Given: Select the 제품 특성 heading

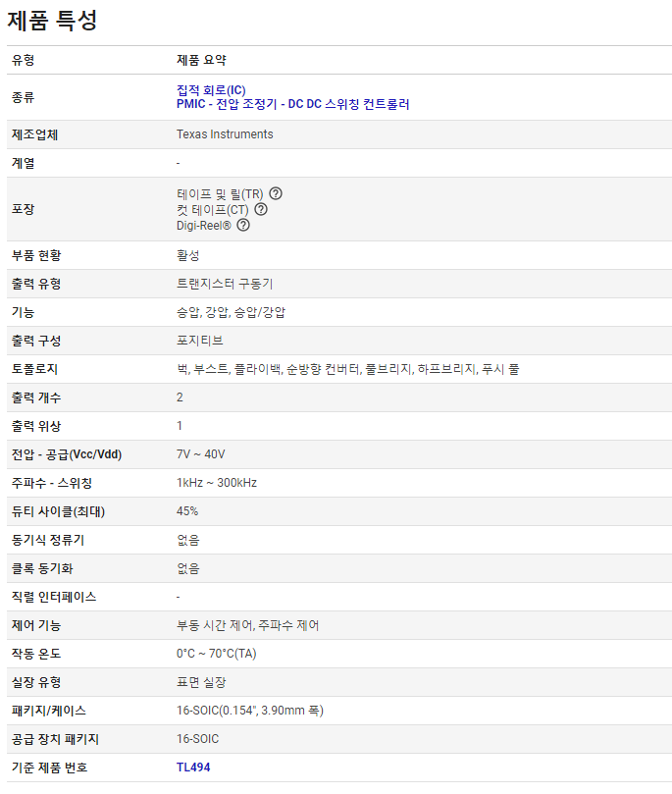Looking at the screenshot, I should tap(52, 21).
